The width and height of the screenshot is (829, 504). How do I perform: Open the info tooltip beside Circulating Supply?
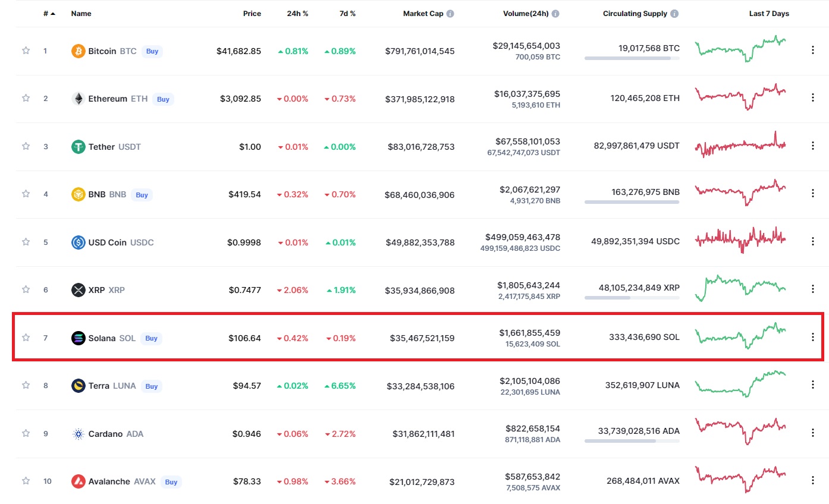(x=675, y=14)
